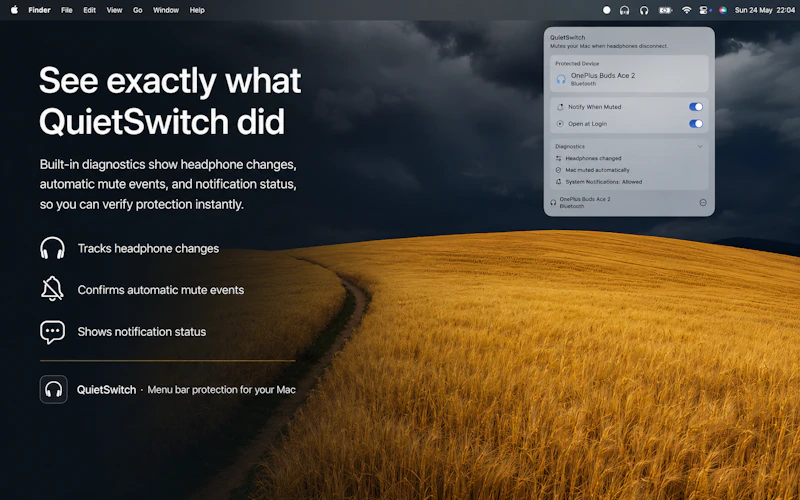Click the checkmark icon beside Mac muted automatically
The image size is (800, 500).
558,170
